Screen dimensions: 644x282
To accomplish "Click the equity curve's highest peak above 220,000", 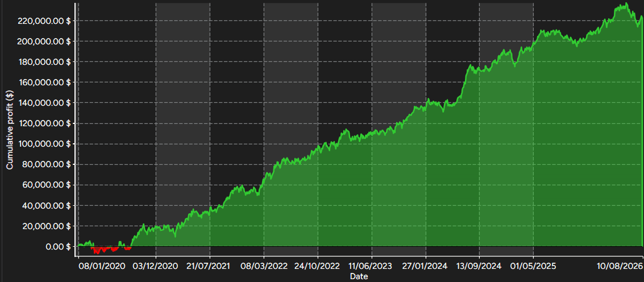I will click(626, 4).
